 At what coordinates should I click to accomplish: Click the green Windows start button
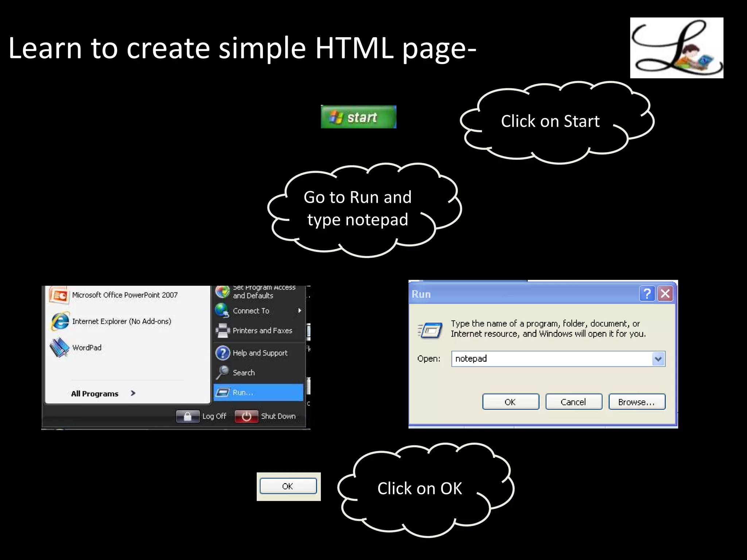(358, 117)
